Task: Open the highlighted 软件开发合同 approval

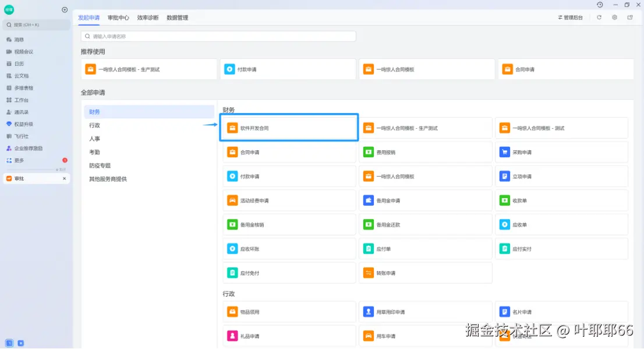Action: [x=289, y=127]
